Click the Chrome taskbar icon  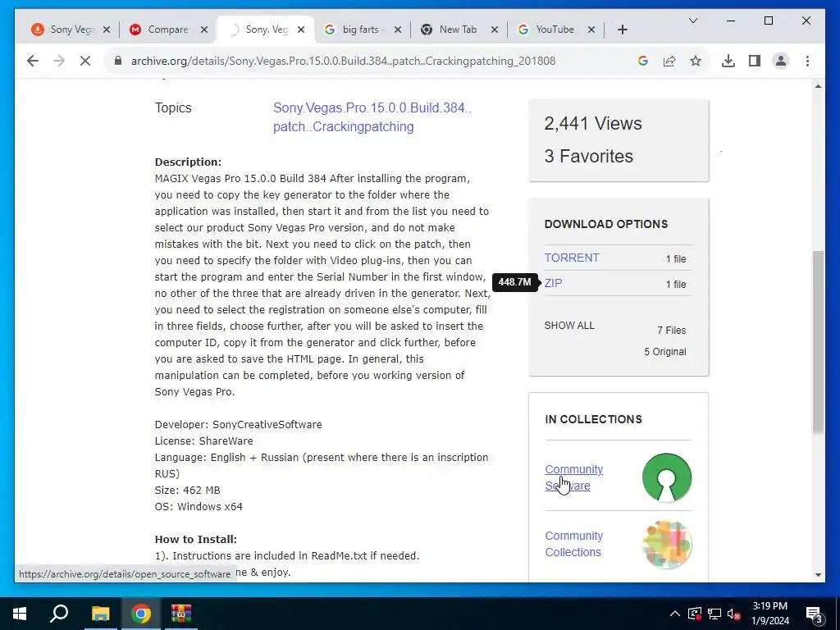pyautogui.click(x=141, y=614)
